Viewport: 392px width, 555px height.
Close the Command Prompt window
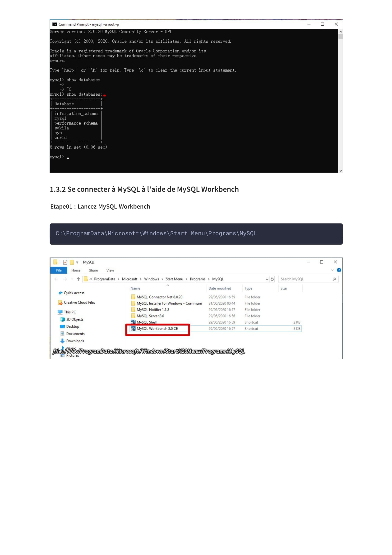tap(336, 24)
